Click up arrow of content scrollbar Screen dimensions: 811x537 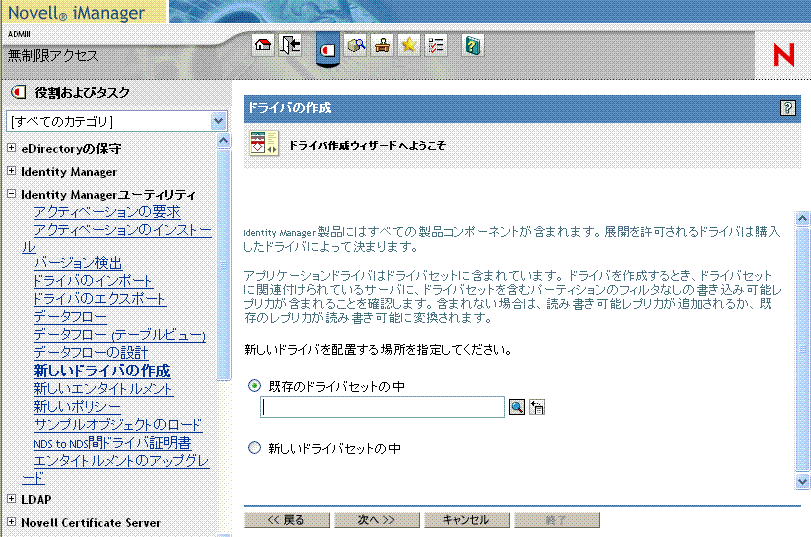[802, 218]
